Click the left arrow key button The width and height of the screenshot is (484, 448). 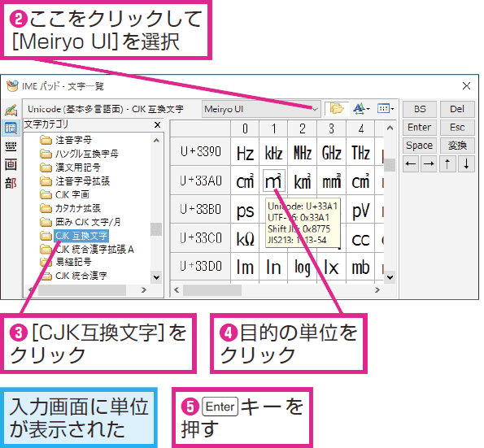[411, 163]
